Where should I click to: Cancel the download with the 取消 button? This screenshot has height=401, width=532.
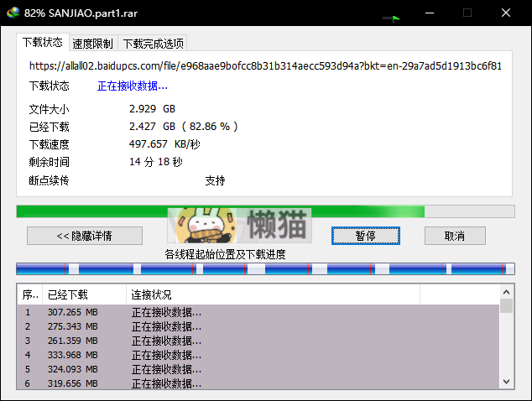(454, 236)
